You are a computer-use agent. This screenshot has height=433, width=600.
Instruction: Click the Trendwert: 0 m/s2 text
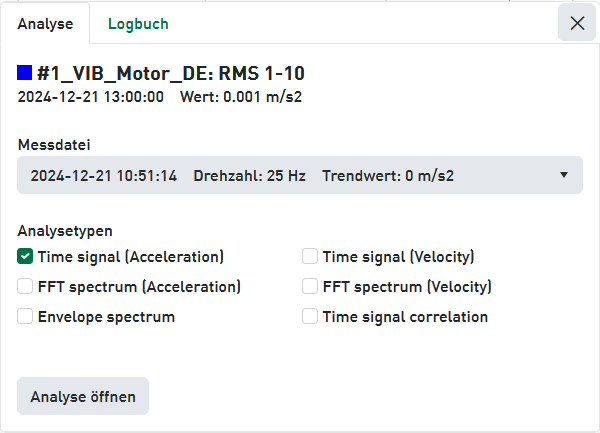(388, 176)
